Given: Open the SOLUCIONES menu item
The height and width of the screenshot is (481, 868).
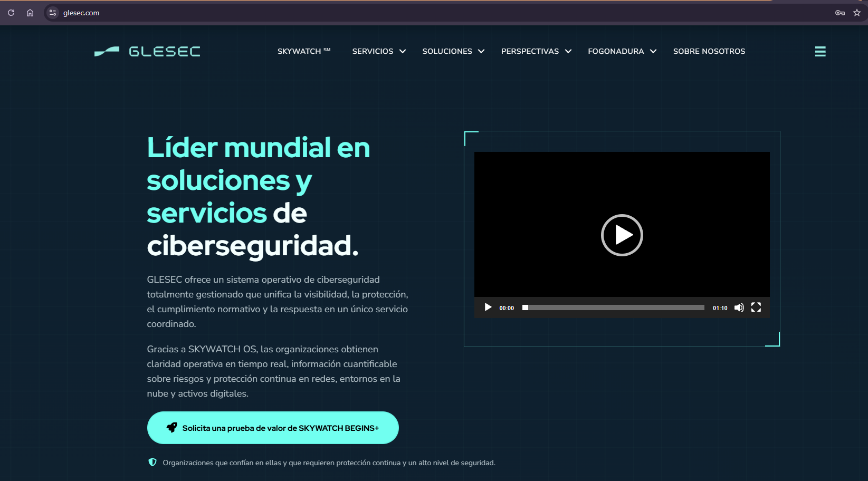Looking at the screenshot, I should [447, 51].
